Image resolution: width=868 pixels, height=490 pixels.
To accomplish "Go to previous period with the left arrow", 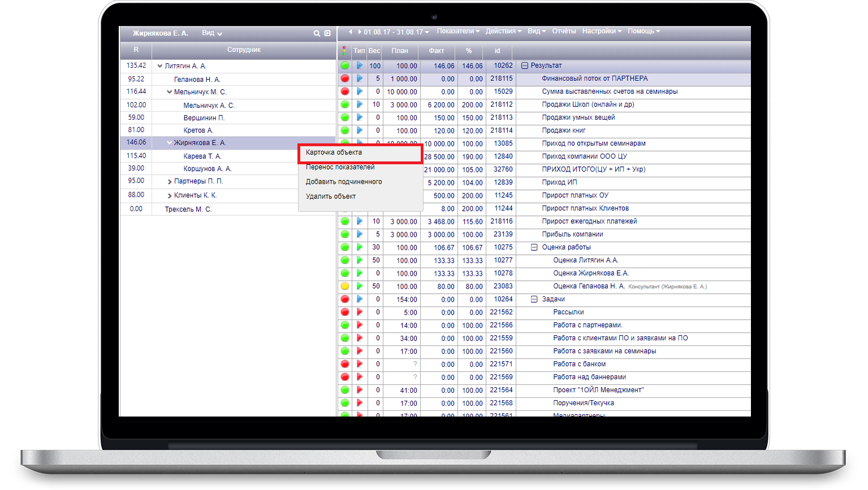I will coord(351,32).
